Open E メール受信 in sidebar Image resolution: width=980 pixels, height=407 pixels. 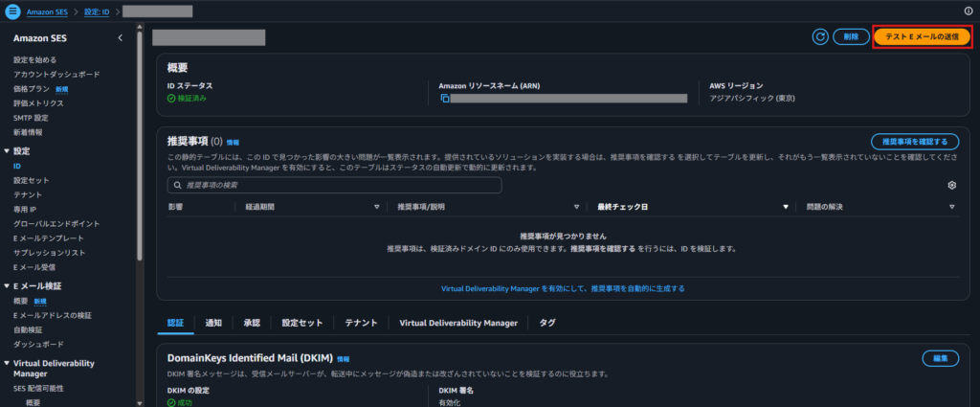(34, 267)
